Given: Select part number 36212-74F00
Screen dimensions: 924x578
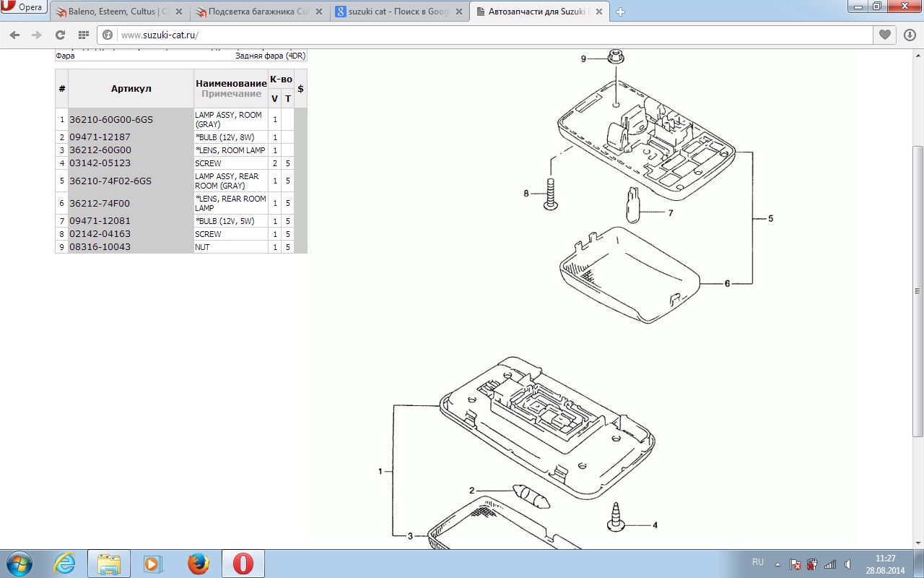Looking at the screenshot, I should 100,204.
